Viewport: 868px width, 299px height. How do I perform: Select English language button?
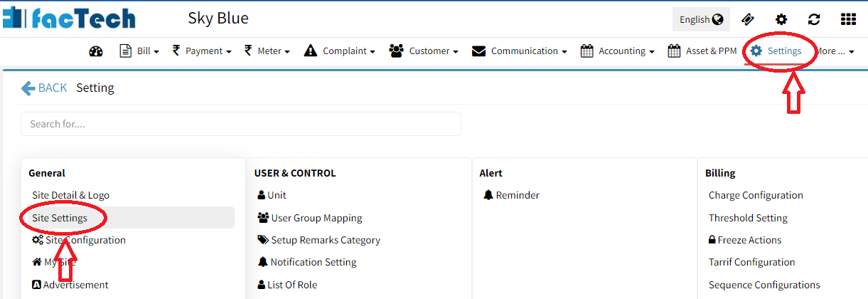[x=700, y=20]
